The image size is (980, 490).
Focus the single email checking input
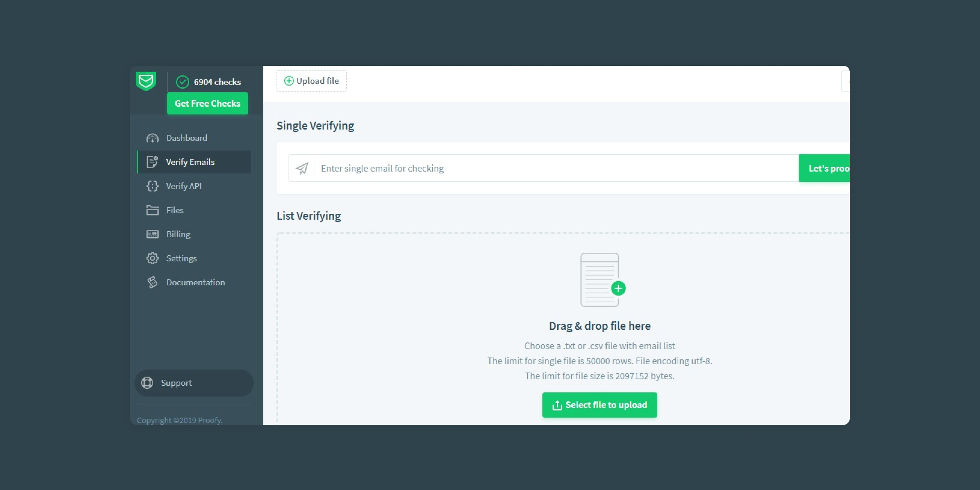click(555, 168)
